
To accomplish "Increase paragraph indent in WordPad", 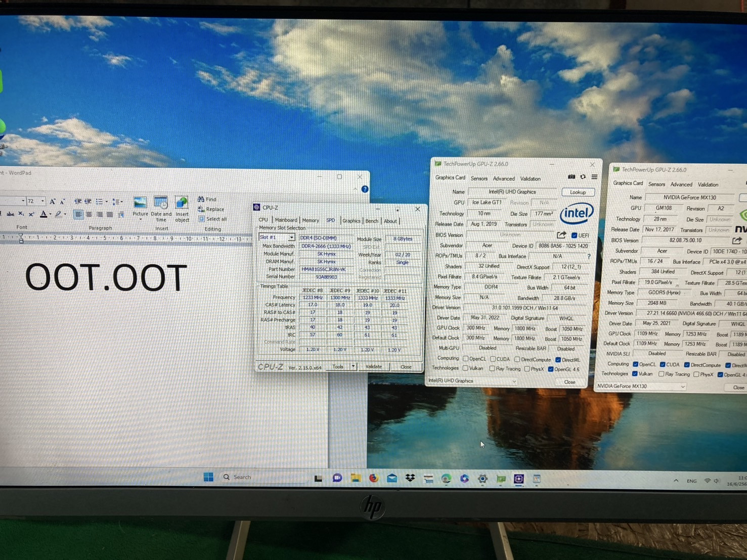I will [x=88, y=201].
